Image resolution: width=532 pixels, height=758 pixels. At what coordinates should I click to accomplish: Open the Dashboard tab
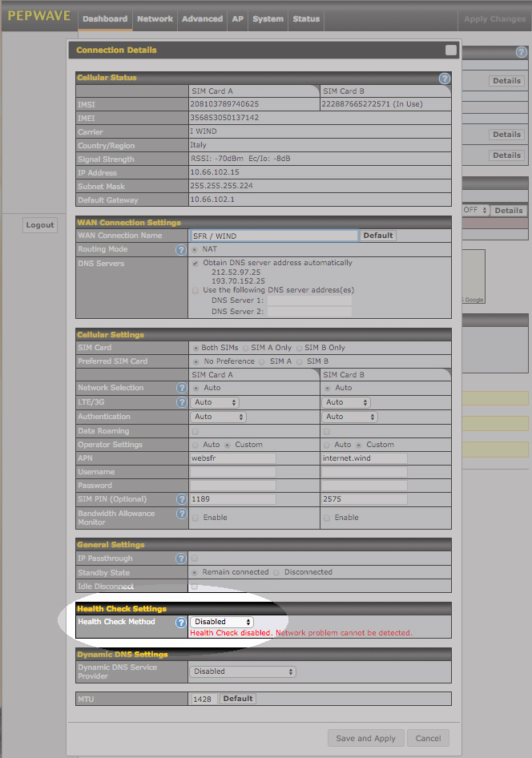tap(105, 19)
